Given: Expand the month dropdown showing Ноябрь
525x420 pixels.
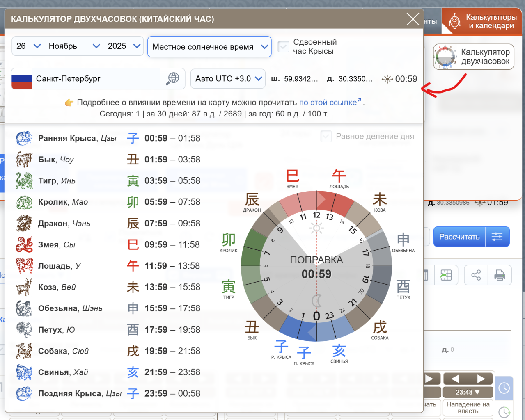Looking at the screenshot, I should (74, 46).
